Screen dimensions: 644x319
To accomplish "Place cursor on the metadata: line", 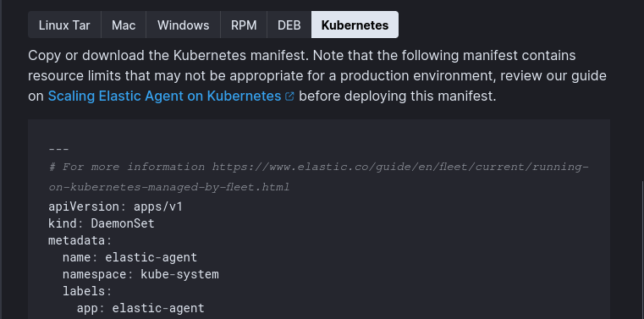I will [80, 240].
